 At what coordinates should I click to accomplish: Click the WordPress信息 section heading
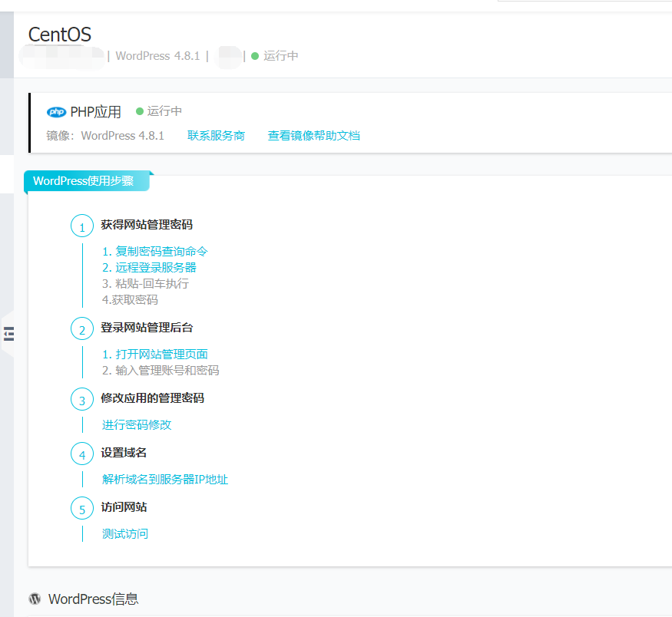pos(94,599)
